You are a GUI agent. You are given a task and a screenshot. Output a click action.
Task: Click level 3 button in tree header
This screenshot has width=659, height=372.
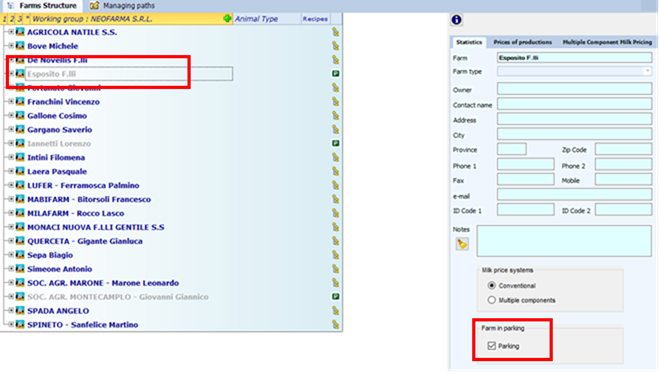tap(19, 19)
